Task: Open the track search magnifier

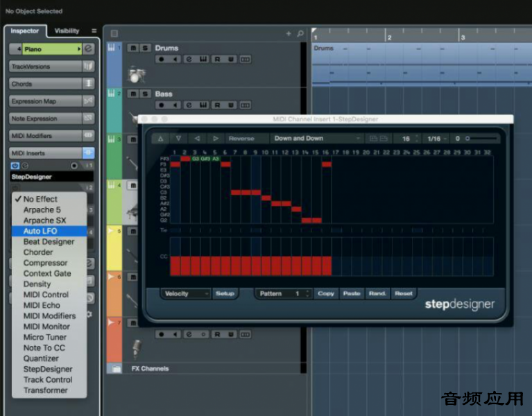Action: (300, 33)
